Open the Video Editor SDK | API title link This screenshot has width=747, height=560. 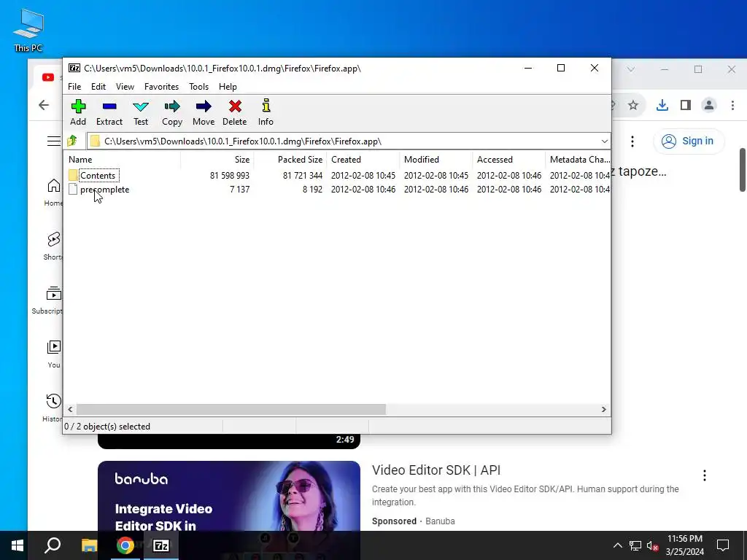pos(436,470)
